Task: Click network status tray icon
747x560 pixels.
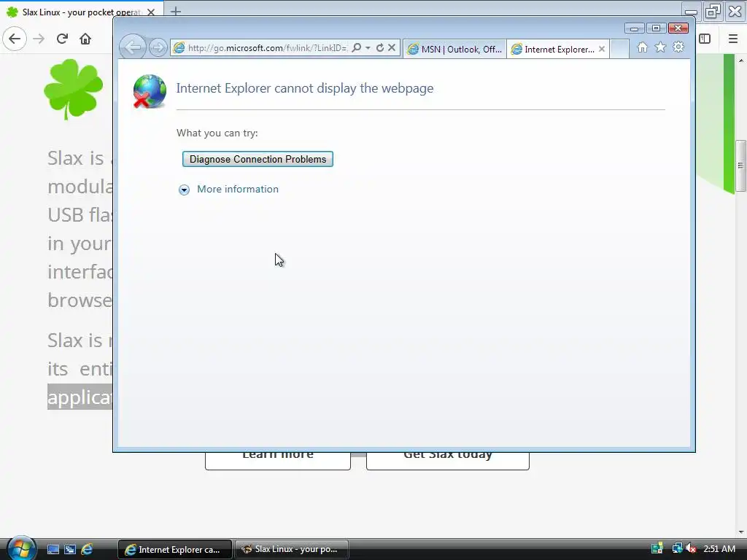Action: pyautogui.click(x=677, y=548)
